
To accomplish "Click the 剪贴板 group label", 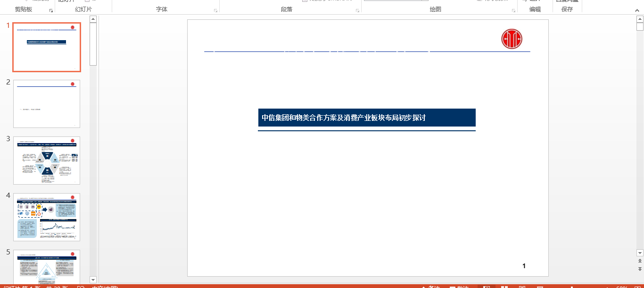I will (24, 9).
